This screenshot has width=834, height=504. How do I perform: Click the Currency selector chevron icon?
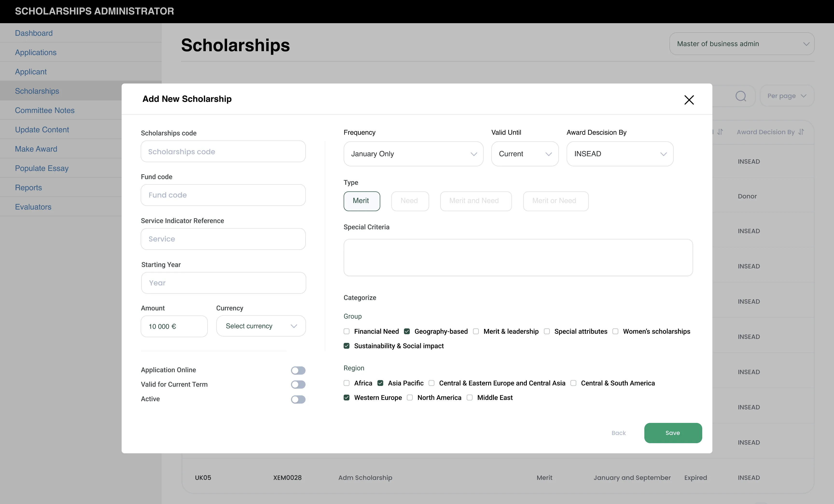293,326
